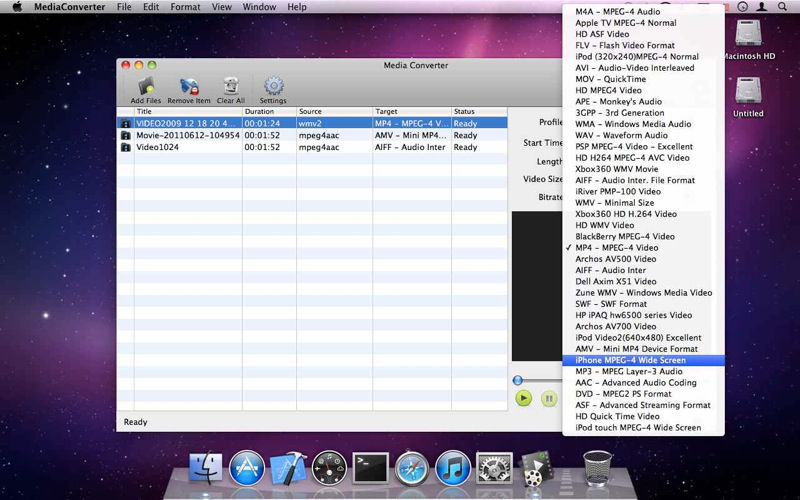
Task: Choose MOV - QuickTime profile
Action: point(643,79)
